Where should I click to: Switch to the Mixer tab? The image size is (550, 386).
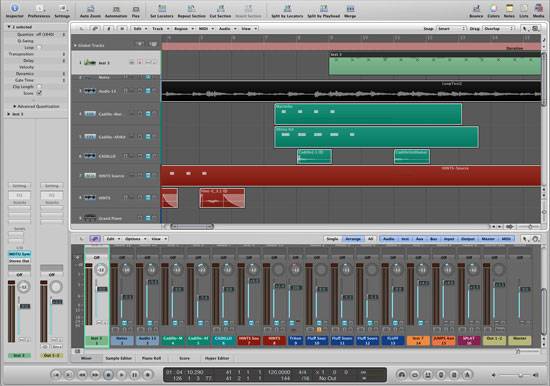point(86,358)
